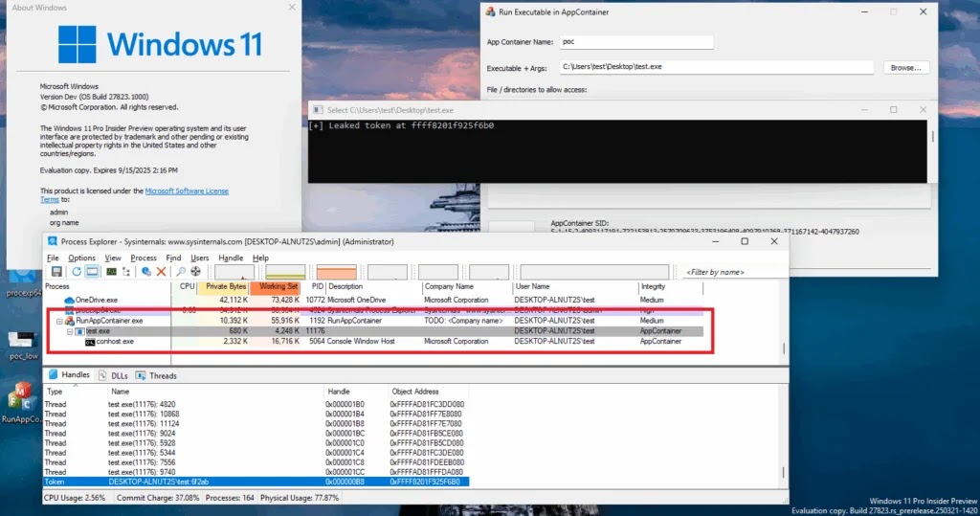The image size is (980, 516).
Task: Toggle the process tree view icon
Action: pyautogui.click(x=126, y=272)
